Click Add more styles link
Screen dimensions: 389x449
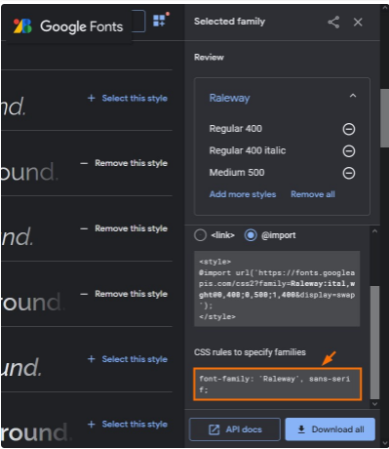coord(242,194)
